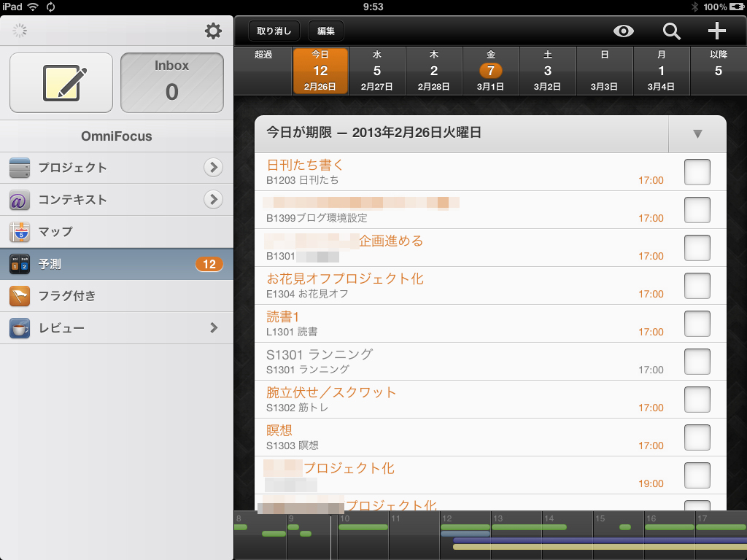The height and width of the screenshot is (560, 747).
Task: Open settings with the gear icon
Action: (213, 31)
